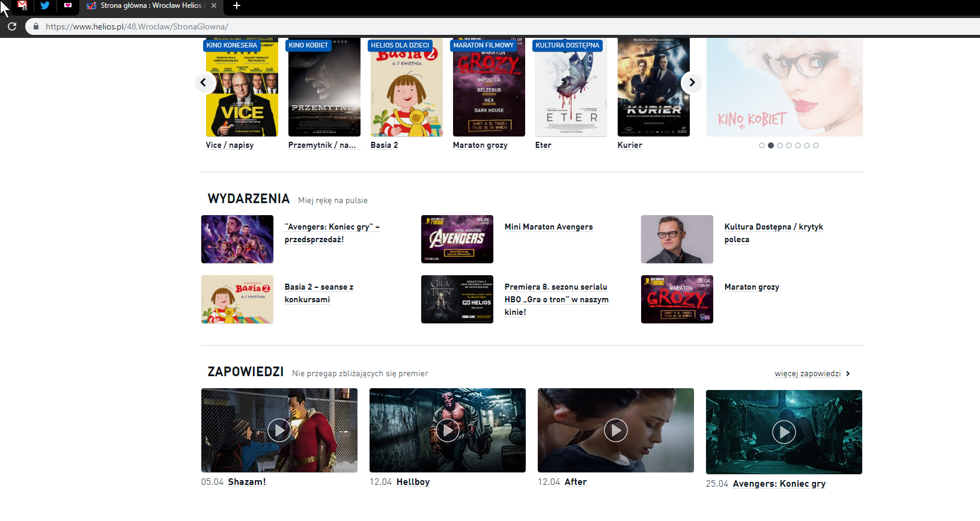Click the browser address bar URL
This screenshot has width=980, height=521.
[x=137, y=26]
